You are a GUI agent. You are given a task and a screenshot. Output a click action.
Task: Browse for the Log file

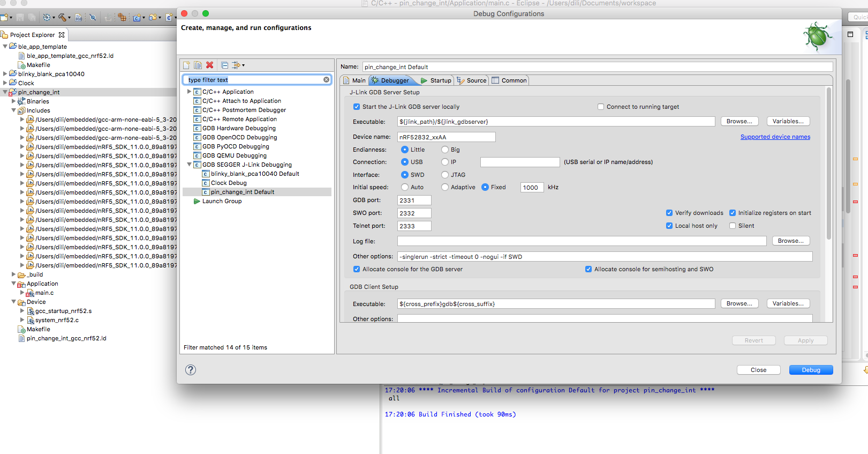point(791,241)
